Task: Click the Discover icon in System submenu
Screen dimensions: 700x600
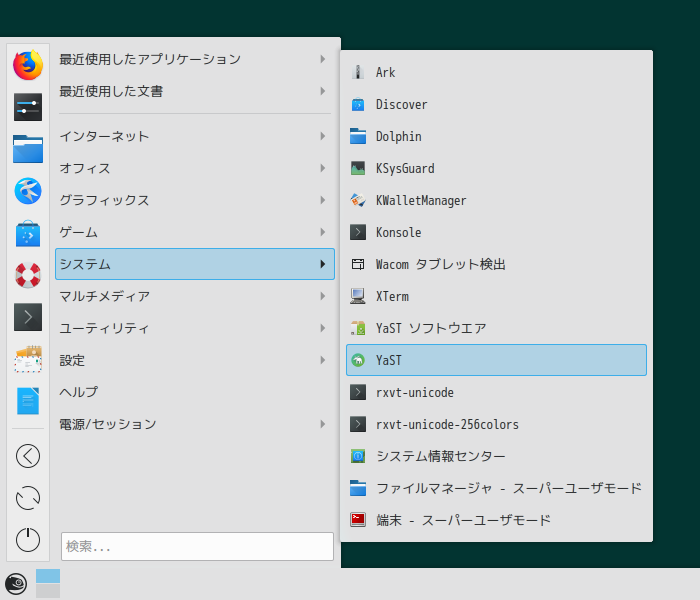Action: pos(358,104)
